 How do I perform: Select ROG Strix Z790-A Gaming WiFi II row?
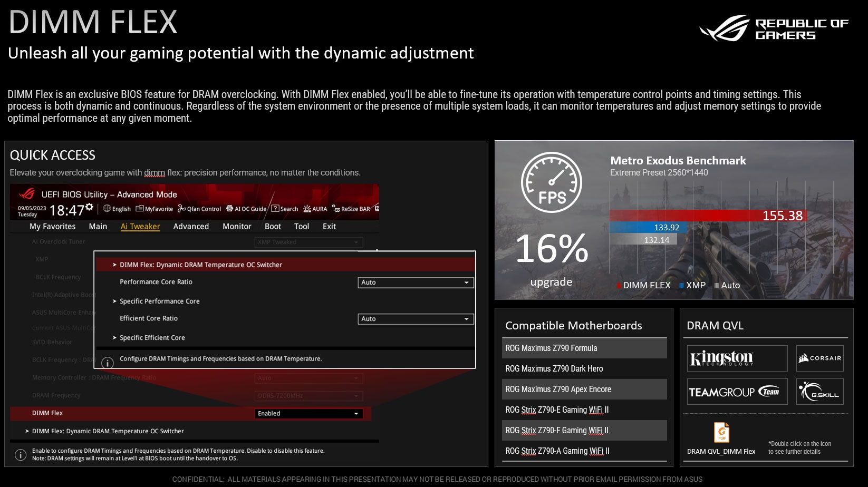(x=584, y=451)
